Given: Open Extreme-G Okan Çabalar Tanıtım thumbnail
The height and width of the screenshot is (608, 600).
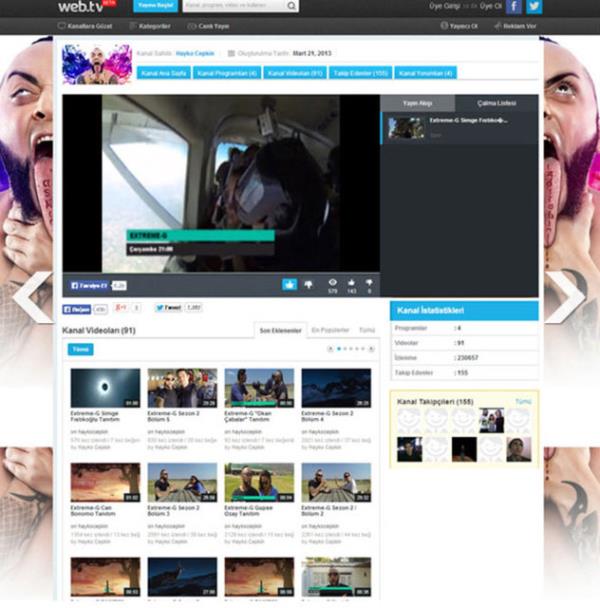Looking at the screenshot, I should (x=259, y=388).
